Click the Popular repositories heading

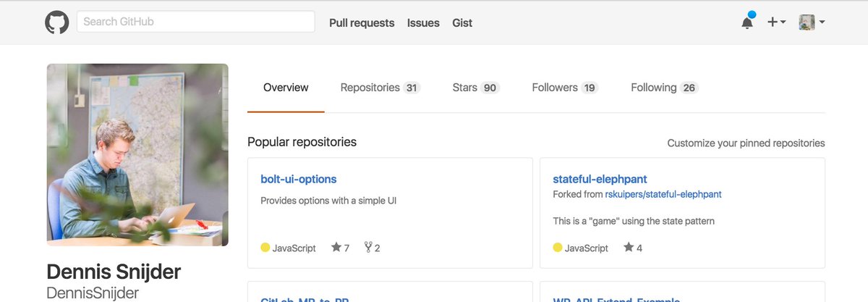302,142
